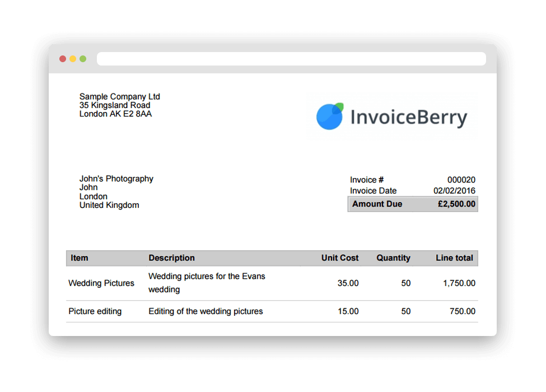This screenshot has width=546, height=392.
Task: Select the Picture editing line item
Action: click(95, 311)
